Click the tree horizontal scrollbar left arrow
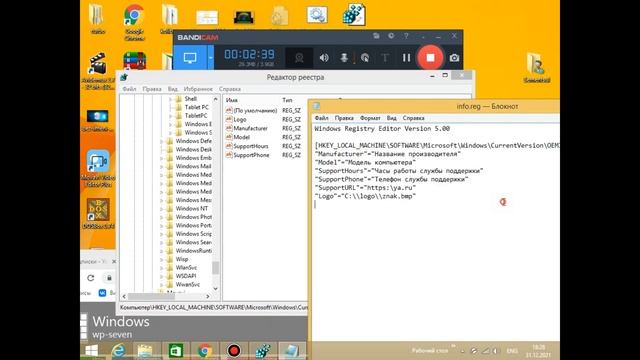Viewport: 640px width, 360px height. (124, 296)
